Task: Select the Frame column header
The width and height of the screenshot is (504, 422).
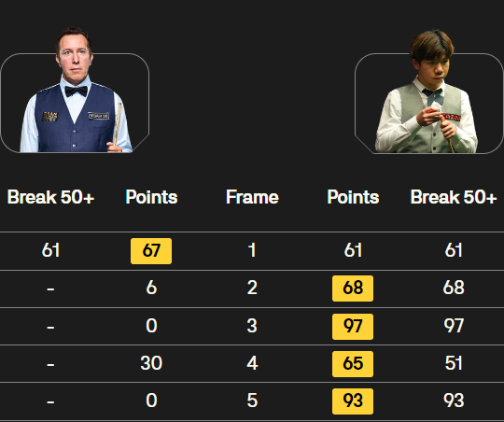Action: 252,197
